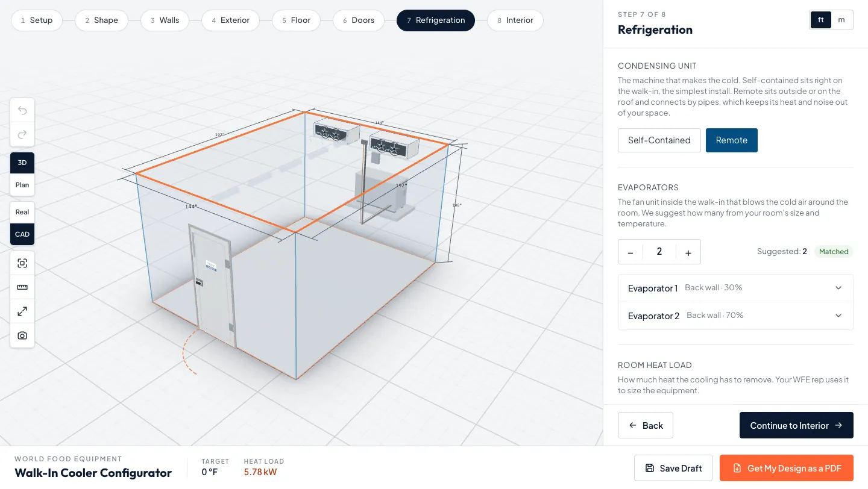The image size is (868, 489).
Task: Go to step 2 Shape
Action: 101,20
